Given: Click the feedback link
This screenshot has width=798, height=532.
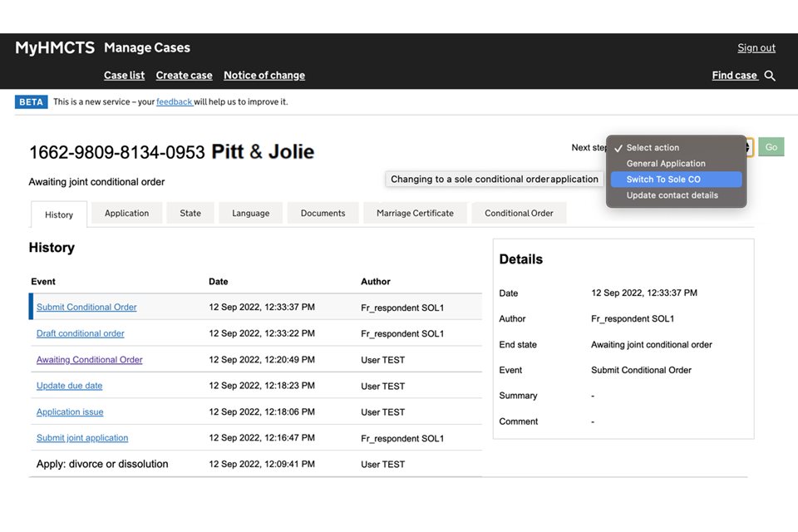Looking at the screenshot, I should click(x=174, y=102).
